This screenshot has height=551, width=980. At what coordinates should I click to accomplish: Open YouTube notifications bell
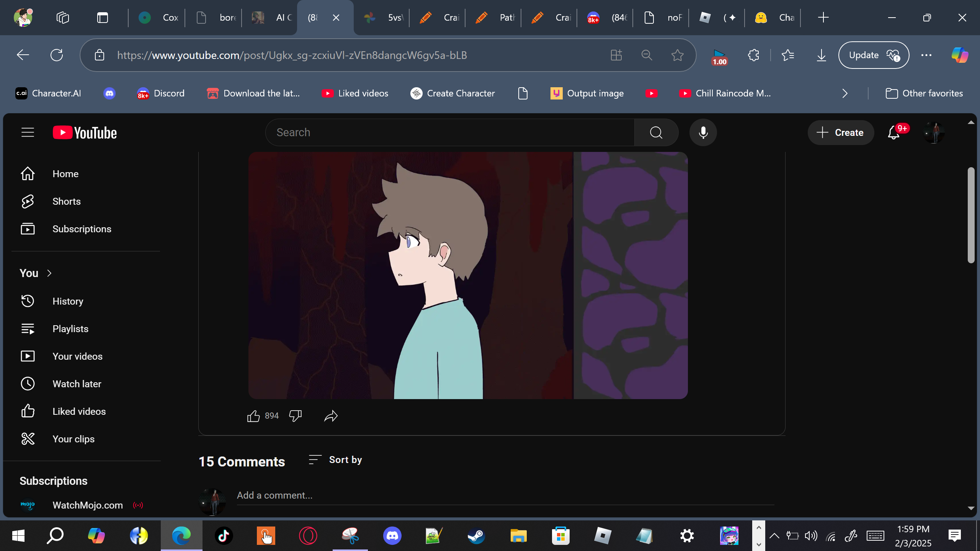click(x=894, y=132)
